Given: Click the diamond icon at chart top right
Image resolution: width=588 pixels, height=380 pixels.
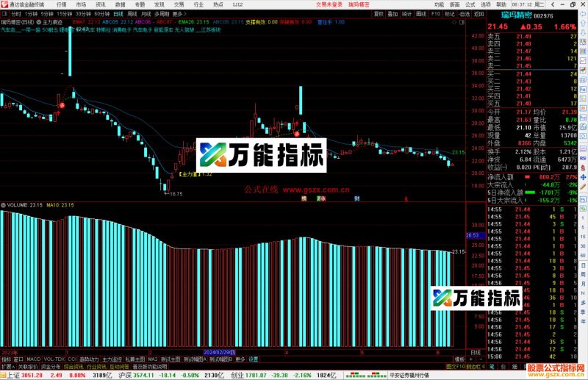Looking at the screenshot, I should point(454,23).
